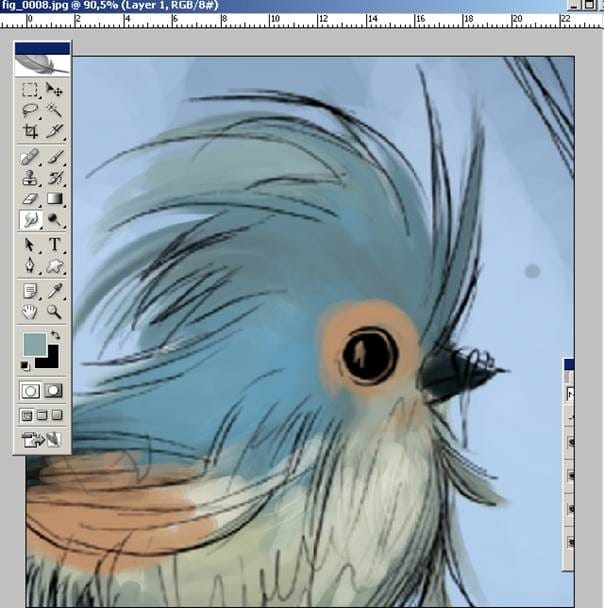Image resolution: width=604 pixels, height=608 pixels.
Task: Click the Jump to ImageReady button
Action: [41, 439]
